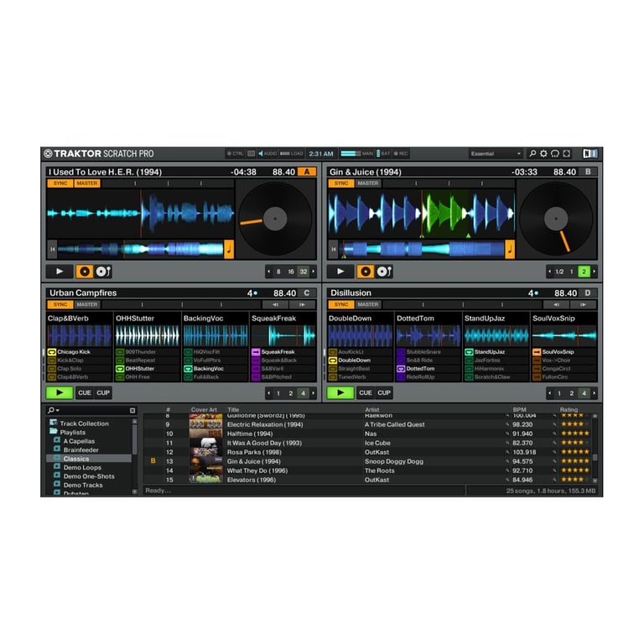Image resolution: width=644 pixels, height=644 pixels.
Task: Increase Deck B loop size with right arrow
Action: tap(595, 272)
